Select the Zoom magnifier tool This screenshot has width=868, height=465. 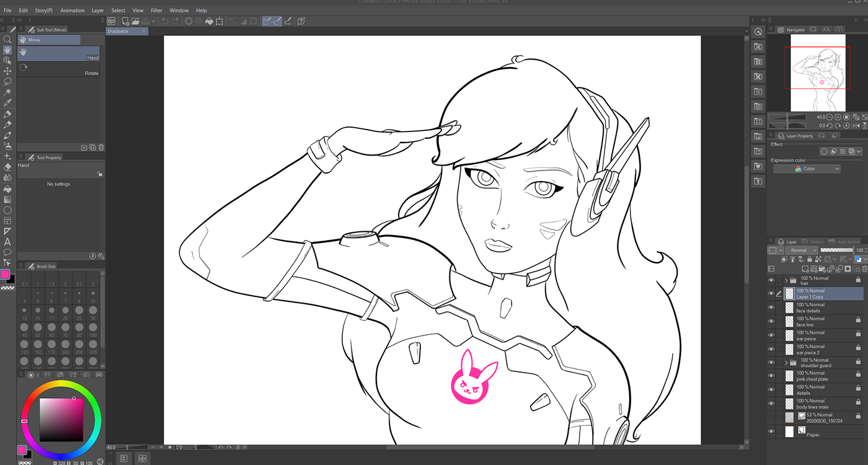click(7, 39)
